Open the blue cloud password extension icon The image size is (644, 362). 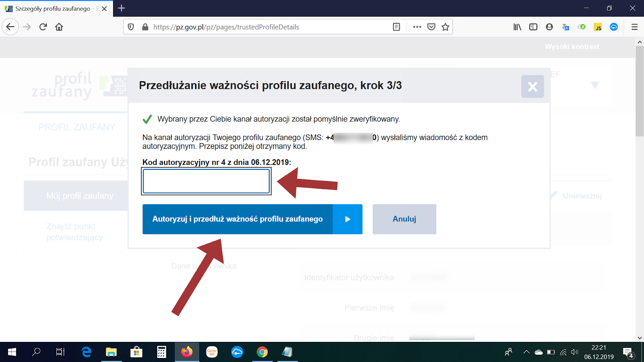tap(614, 27)
